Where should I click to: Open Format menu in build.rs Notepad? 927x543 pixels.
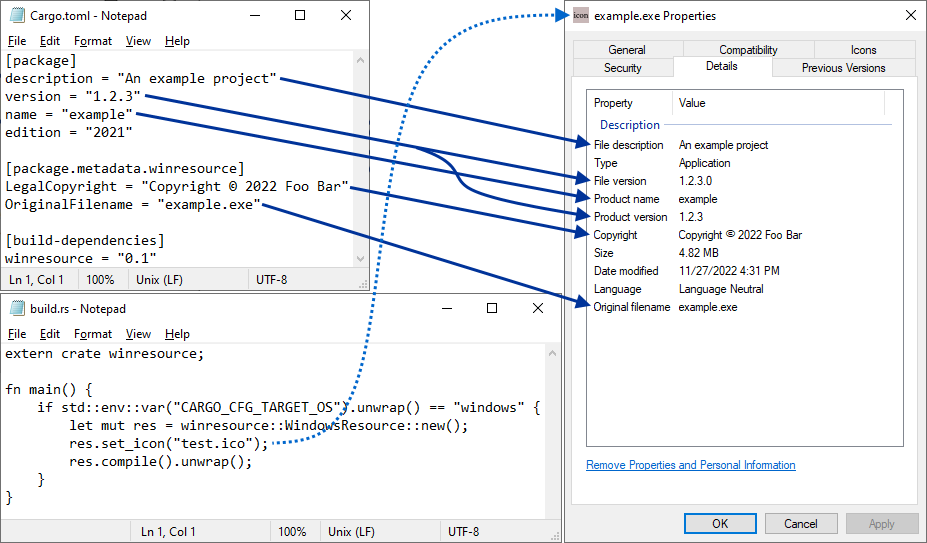pyautogui.click(x=93, y=334)
